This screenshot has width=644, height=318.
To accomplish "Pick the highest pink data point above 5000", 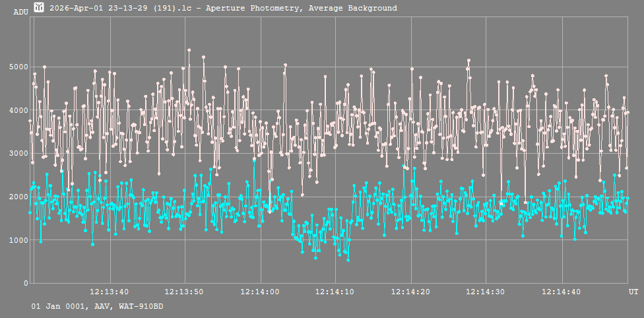I will pos(189,50).
